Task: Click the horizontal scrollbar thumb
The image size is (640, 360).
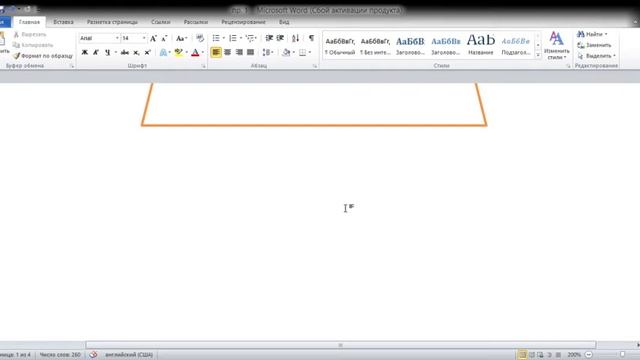Action: click(340, 345)
